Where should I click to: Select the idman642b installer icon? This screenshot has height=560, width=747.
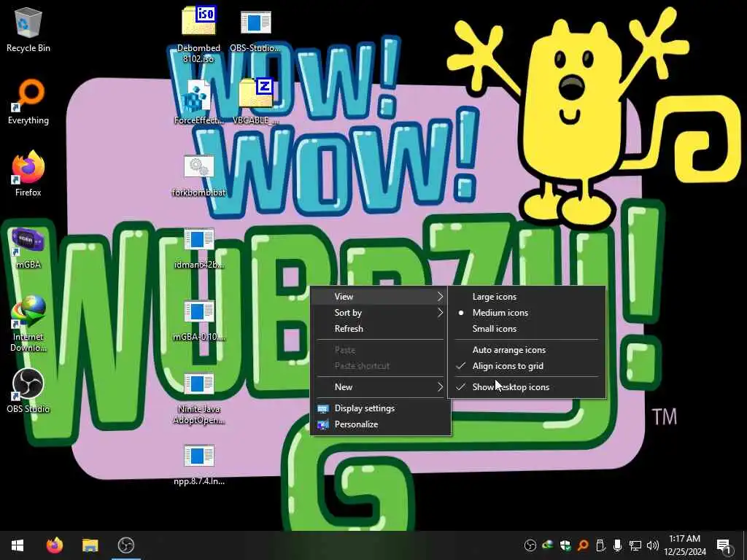coord(198,249)
